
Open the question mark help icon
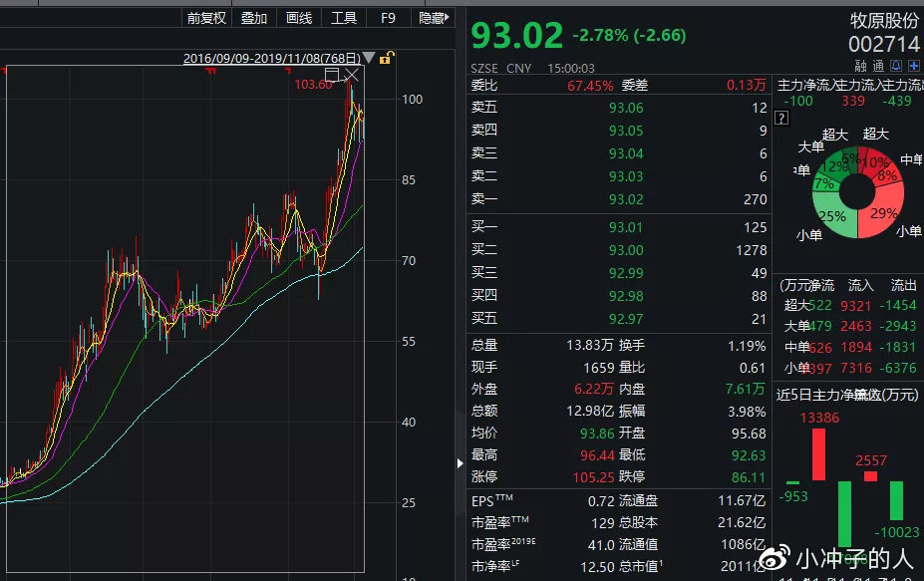(x=781, y=118)
